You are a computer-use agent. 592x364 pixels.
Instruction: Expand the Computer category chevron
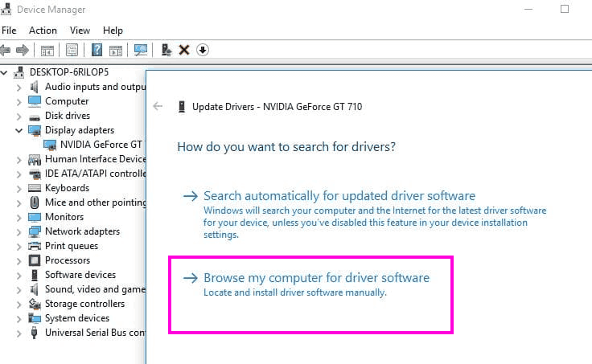coord(18,102)
